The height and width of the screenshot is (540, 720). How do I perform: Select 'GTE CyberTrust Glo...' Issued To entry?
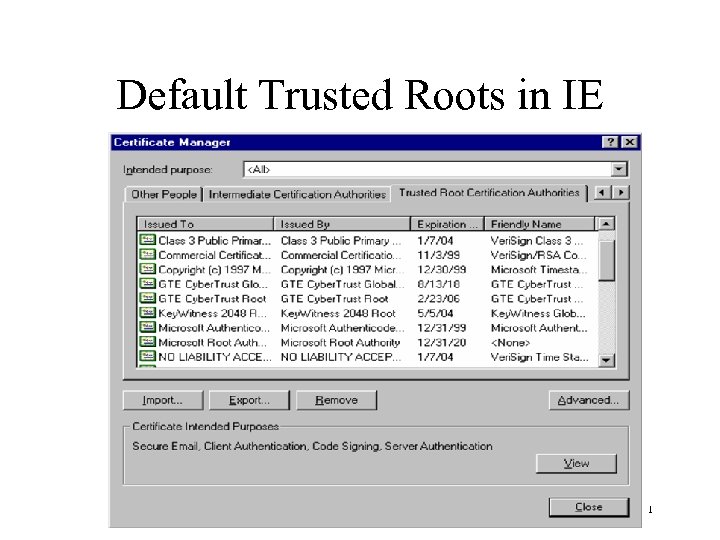coord(213,284)
